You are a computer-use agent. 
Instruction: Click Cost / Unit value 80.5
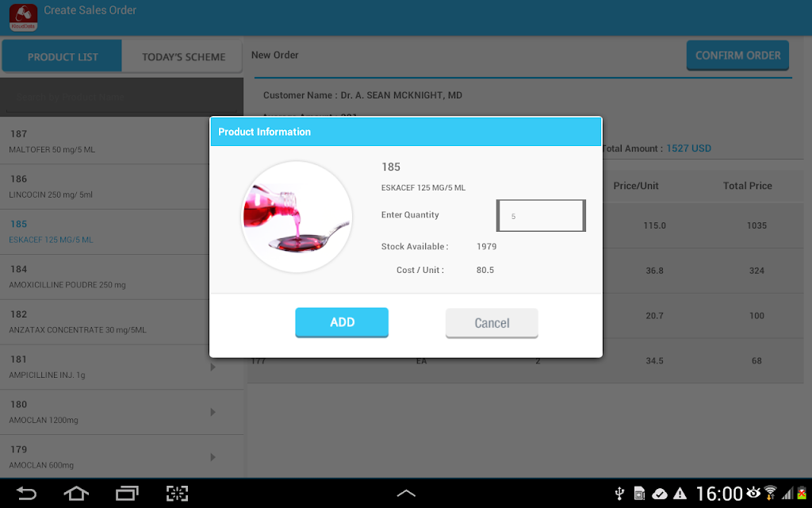pyautogui.click(x=485, y=270)
